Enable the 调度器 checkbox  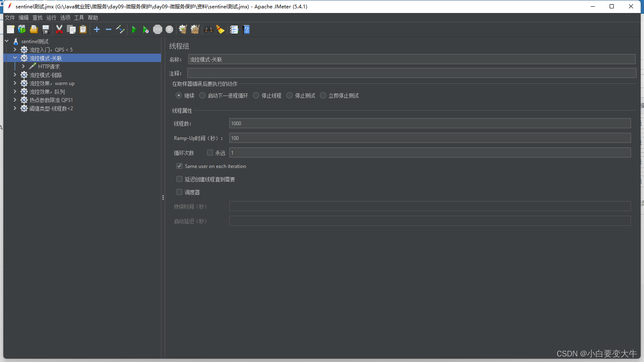pyautogui.click(x=179, y=192)
